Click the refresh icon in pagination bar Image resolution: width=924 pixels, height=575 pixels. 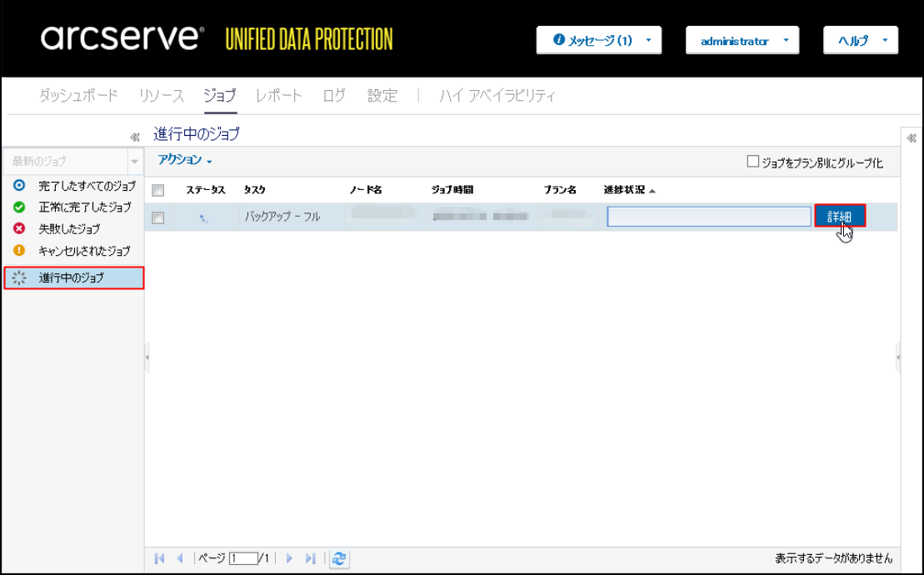tap(339, 558)
